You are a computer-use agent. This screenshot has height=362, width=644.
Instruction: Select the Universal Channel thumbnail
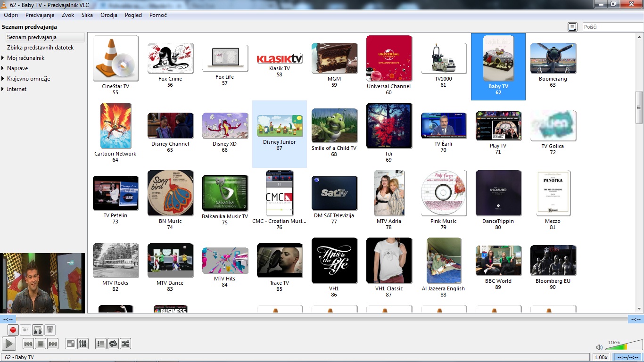click(x=389, y=58)
